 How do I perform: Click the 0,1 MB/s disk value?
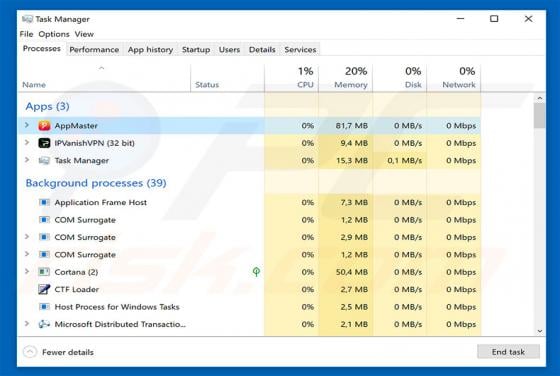pyautogui.click(x=405, y=161)
